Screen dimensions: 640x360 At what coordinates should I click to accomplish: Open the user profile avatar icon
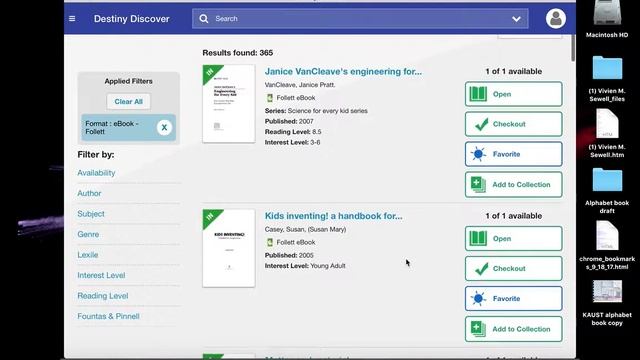556,19
